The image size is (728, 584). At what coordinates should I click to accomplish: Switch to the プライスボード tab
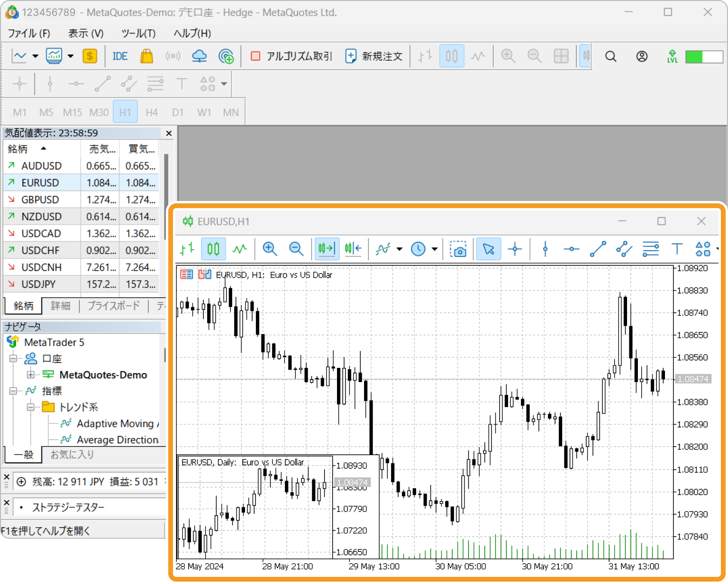coord(114,306)
